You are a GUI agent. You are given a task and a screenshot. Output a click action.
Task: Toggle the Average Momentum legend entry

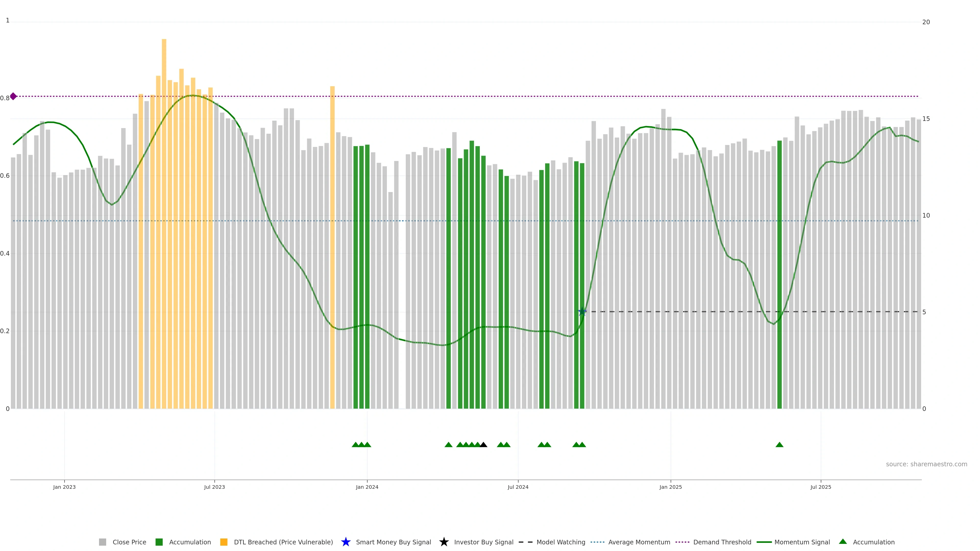tap(639, 542)
